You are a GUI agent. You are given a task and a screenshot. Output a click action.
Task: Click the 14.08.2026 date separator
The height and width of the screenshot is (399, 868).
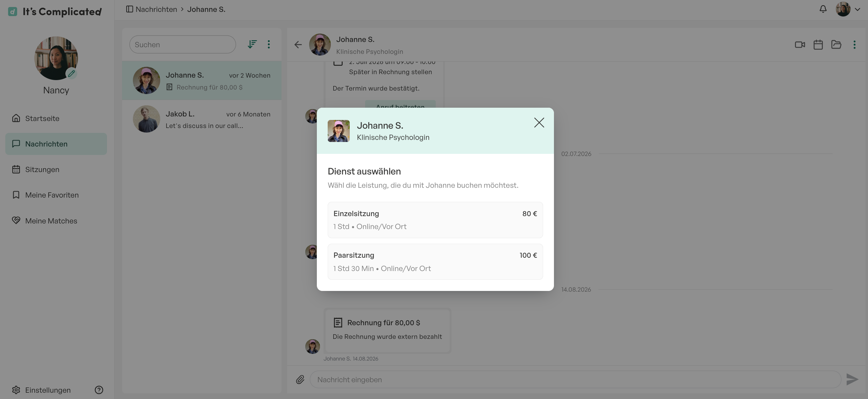point(576,290)
